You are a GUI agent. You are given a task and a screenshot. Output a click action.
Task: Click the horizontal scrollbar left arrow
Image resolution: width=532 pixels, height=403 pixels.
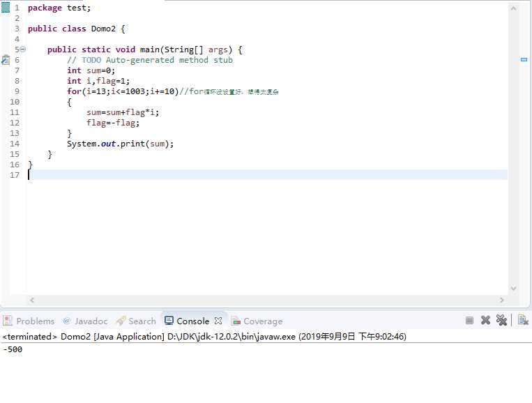[32, 300]
